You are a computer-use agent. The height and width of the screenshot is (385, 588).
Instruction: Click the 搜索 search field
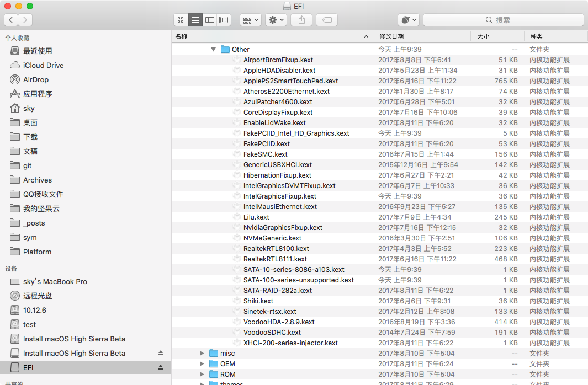pos(503,20)
